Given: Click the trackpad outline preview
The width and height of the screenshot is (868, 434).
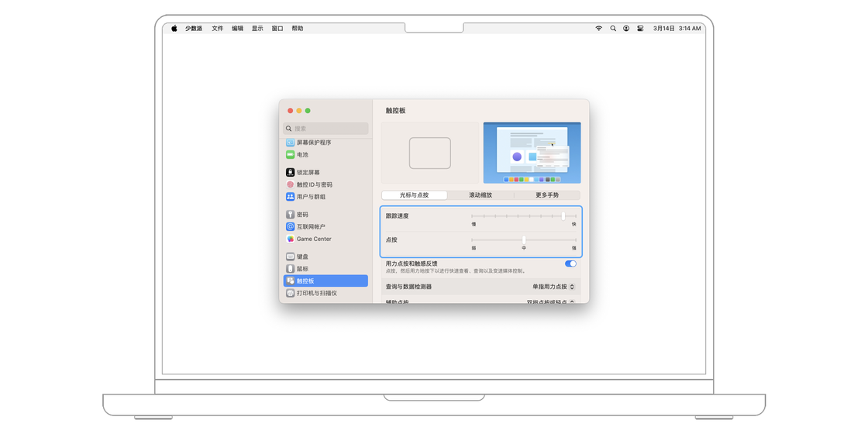Looking at the screenshot, I should point(430,153).
